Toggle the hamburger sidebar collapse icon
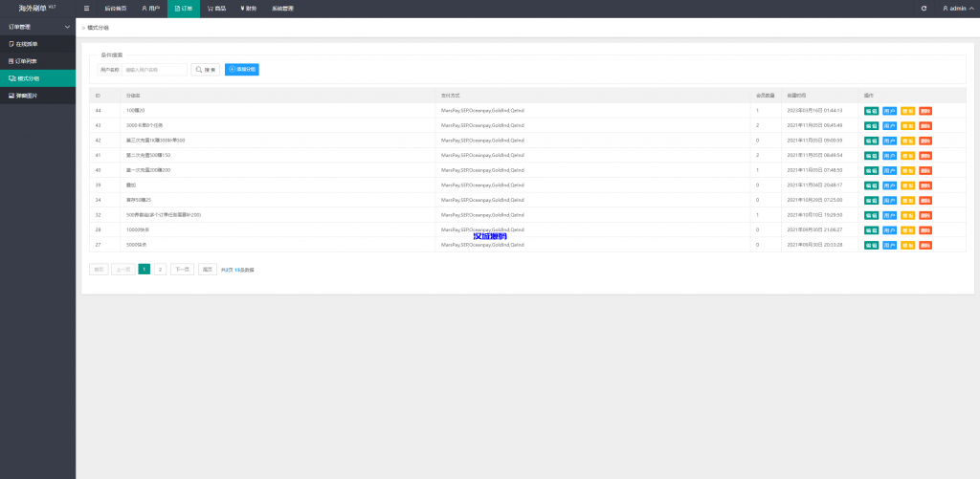980x479 pixels. pyautogui.click(x=87, y=8)
